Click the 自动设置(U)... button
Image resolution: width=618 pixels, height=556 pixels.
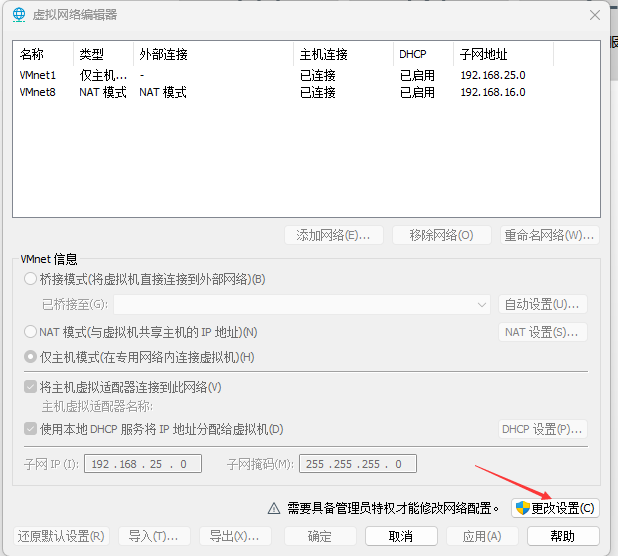tap(543, 304)
